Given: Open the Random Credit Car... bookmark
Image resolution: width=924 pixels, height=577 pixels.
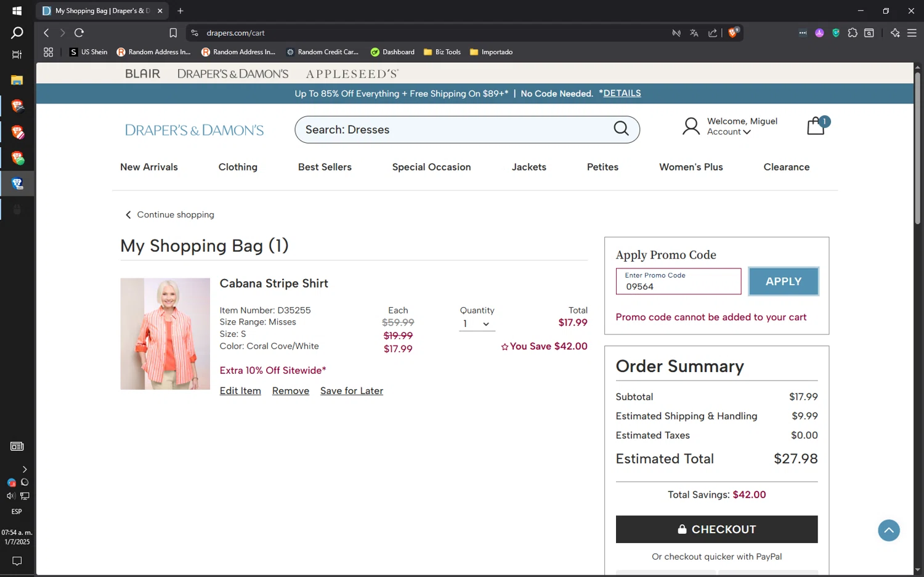Looking at the screenshot, I should (x=322, y=52).
